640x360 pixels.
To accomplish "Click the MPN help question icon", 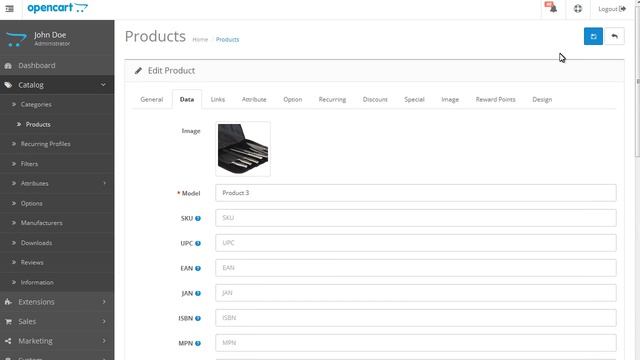I will (198, 343).
